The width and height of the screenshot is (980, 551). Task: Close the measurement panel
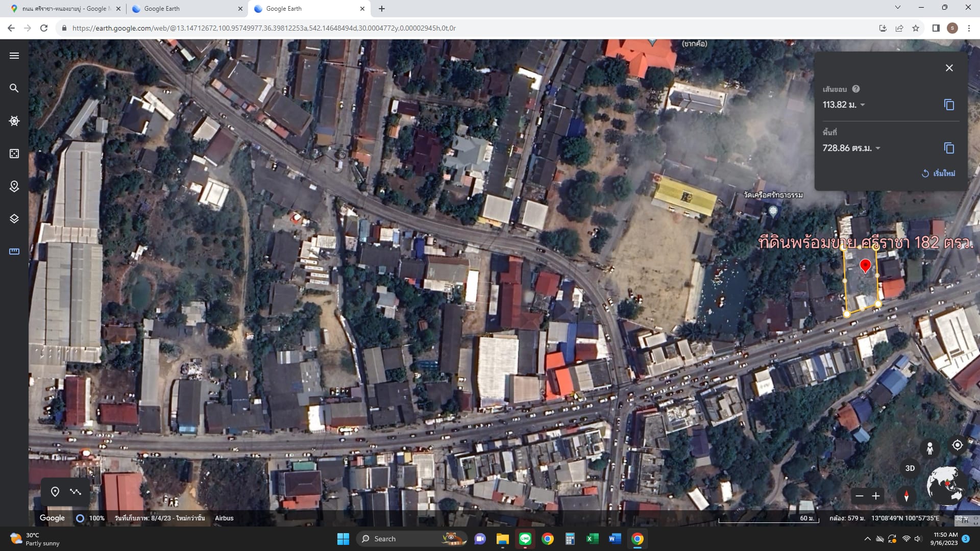pyautogui.click(x=949, y=68)
